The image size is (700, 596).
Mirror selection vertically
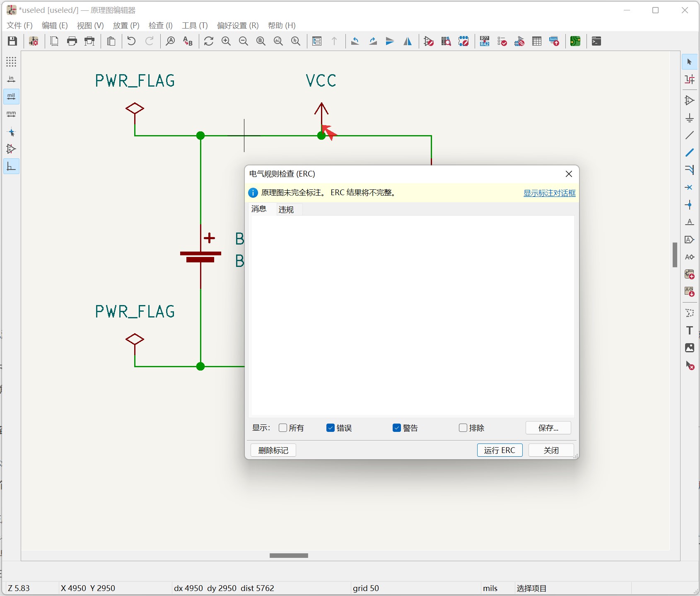coord(390,41)
